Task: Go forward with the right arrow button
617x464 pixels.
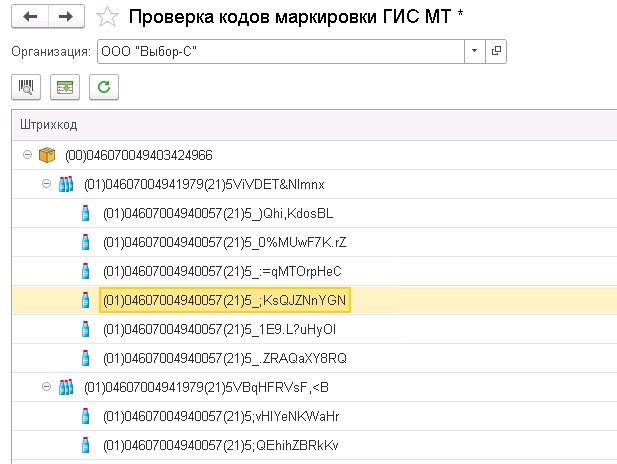Action: click(x=66, y=17)
